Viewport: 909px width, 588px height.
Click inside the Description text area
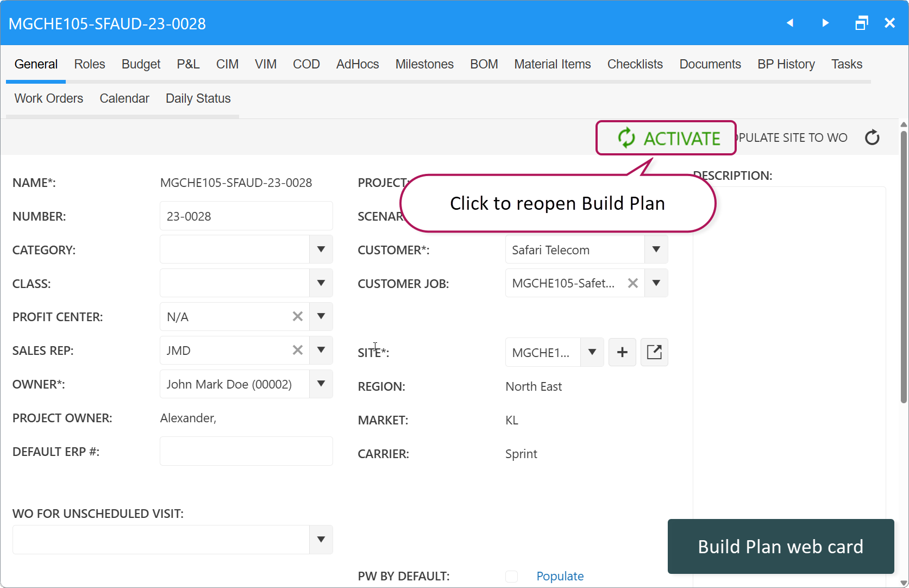tap(789, 380)
